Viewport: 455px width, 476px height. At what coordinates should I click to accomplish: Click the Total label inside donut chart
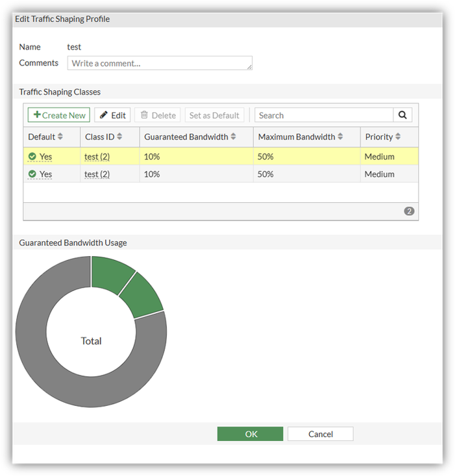[91, 341]
